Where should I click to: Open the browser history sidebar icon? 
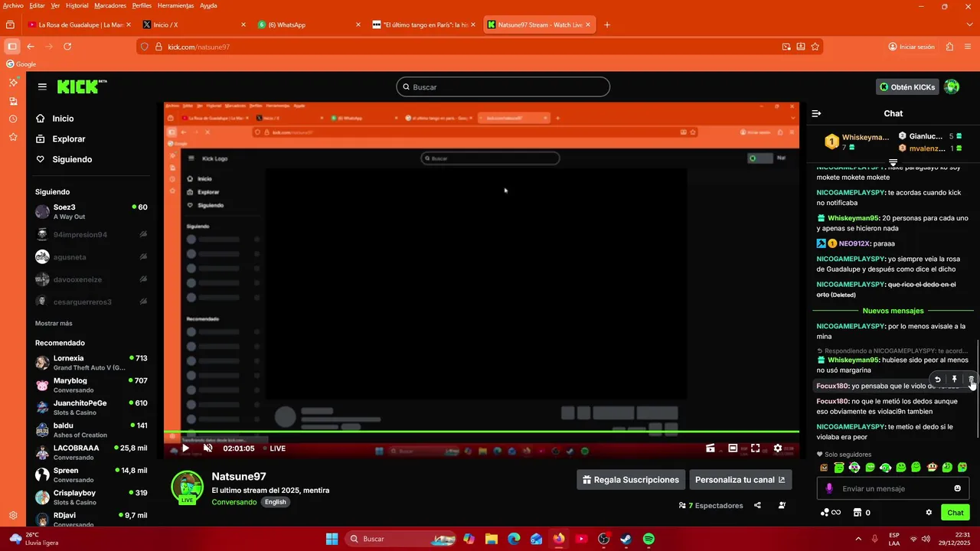(x=13, y=119)
